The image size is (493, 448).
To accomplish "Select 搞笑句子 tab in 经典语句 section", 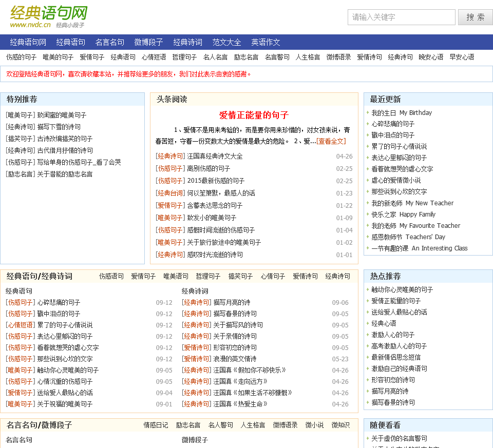I will click(240, 277).
